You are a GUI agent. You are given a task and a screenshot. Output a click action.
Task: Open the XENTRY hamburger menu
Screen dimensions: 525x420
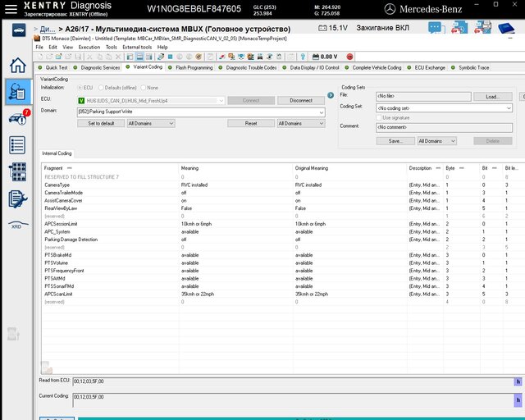coord(11,9)
